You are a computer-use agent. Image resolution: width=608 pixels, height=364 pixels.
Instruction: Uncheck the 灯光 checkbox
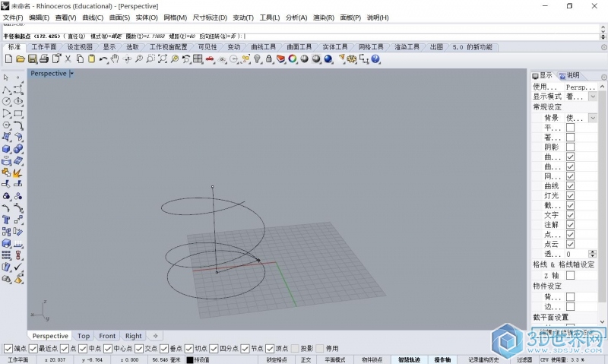click(x=570, y=196)
